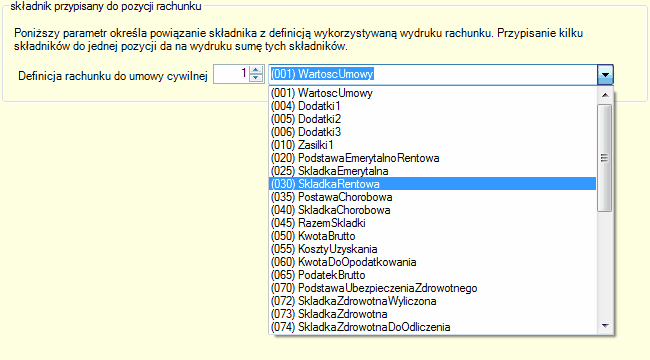Choose (010) Zasilki1 from the list
The image size is (650, 360).
click(x=432, y=145)
